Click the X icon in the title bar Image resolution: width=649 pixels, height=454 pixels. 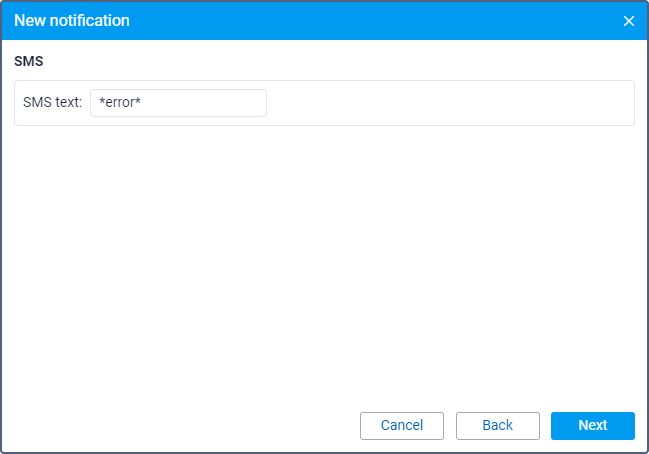click(x=629, y=21)
